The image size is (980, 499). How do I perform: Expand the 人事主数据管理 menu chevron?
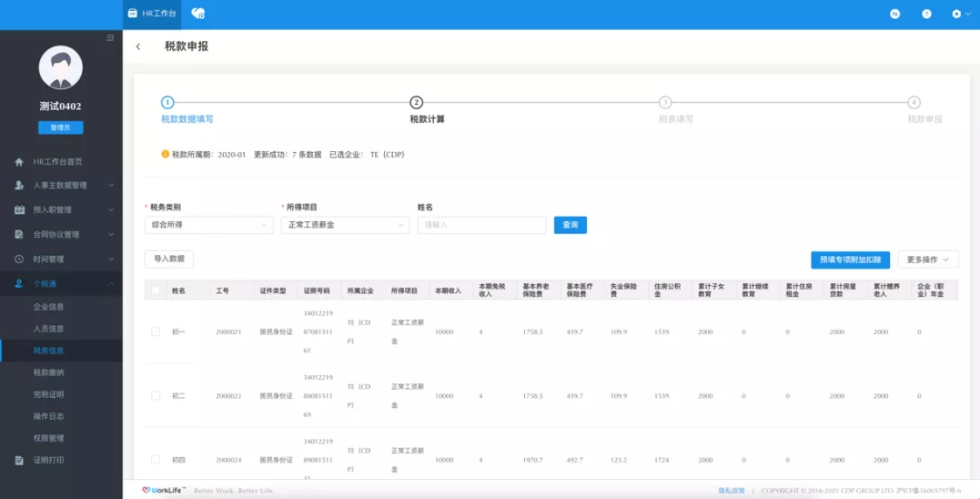point(111,186)
